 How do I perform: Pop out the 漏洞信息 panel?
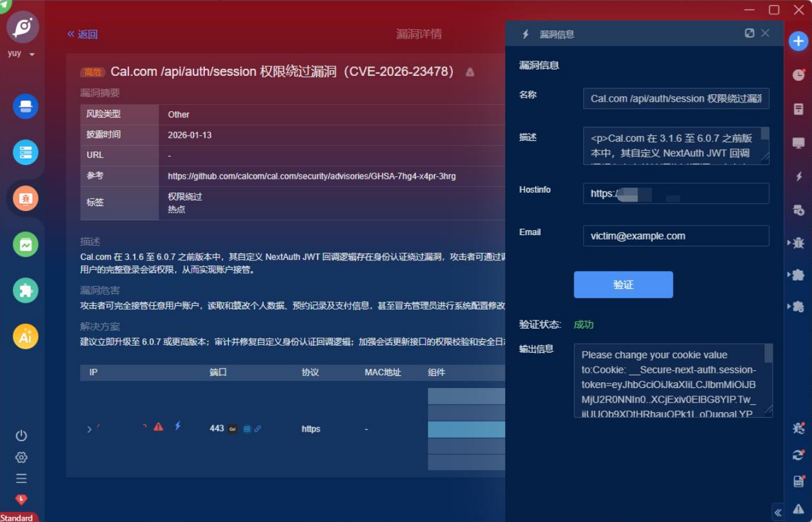[x=749, y=33]
